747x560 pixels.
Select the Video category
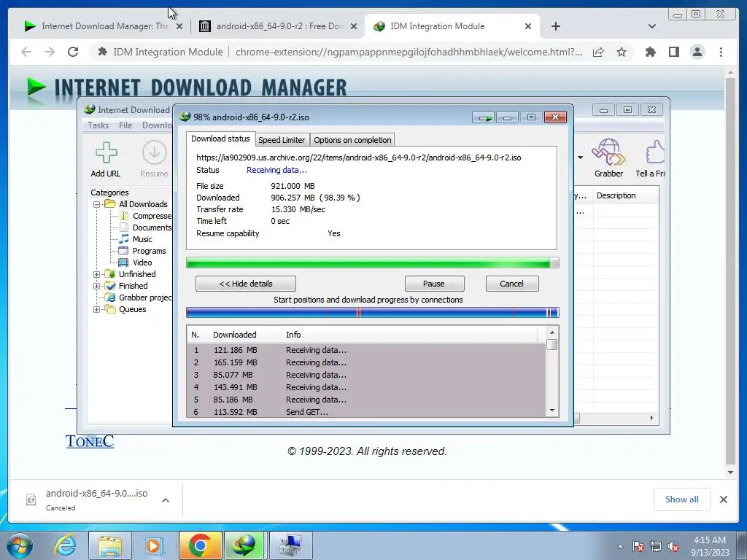142,262
